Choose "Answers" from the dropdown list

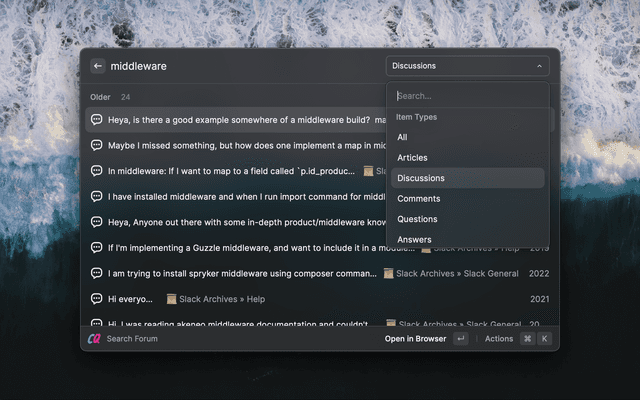pyautogui.click(x=414, y=240)
